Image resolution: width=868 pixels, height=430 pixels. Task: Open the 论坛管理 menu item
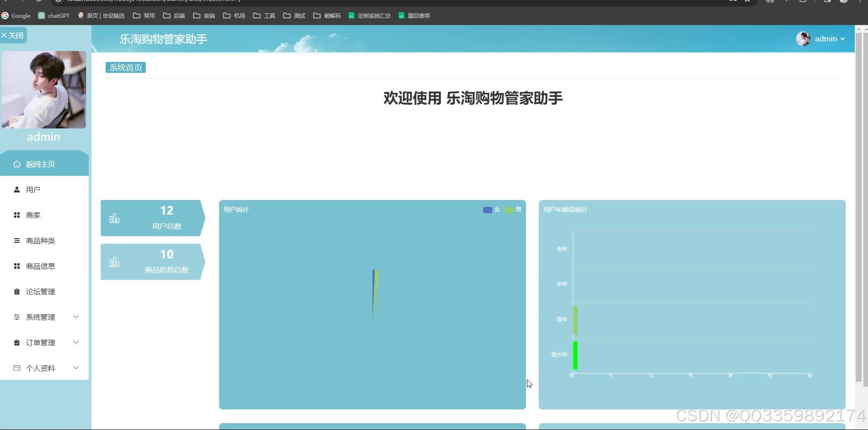tap(44, 292)
